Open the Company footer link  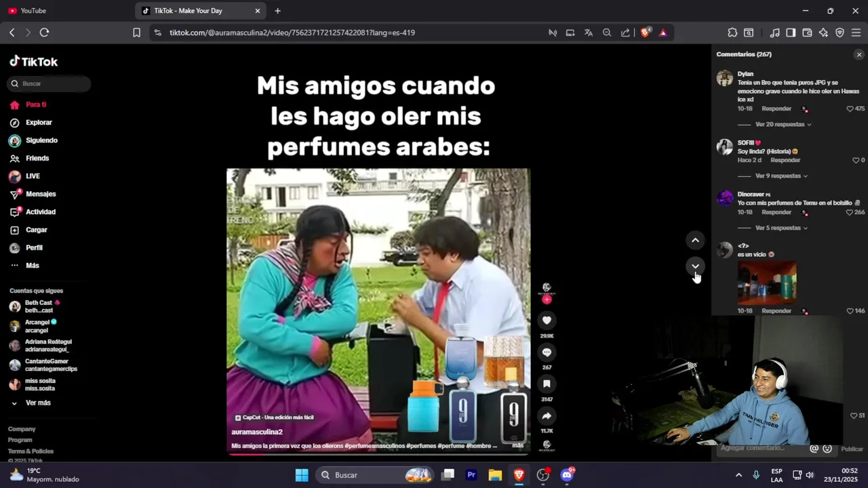22,429
